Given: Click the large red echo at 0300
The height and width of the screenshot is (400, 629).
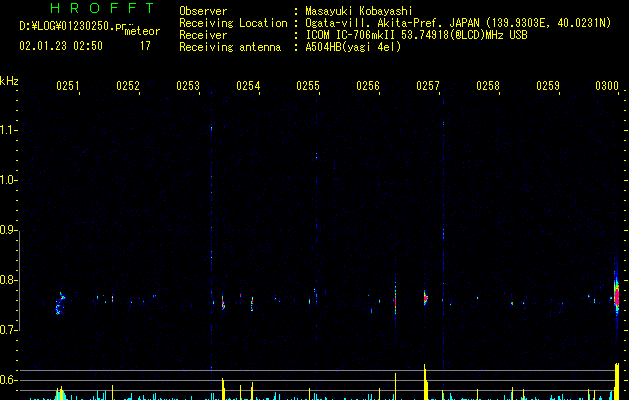Looking at the screenshot, I should [x=617, y=294].
